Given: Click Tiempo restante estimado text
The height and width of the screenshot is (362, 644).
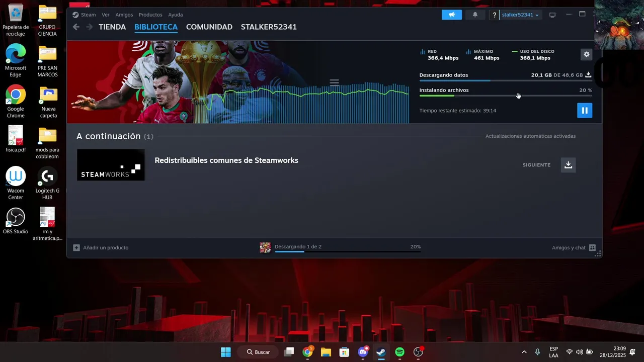Looking at the screenshot, I should click(x=458, y=111).
